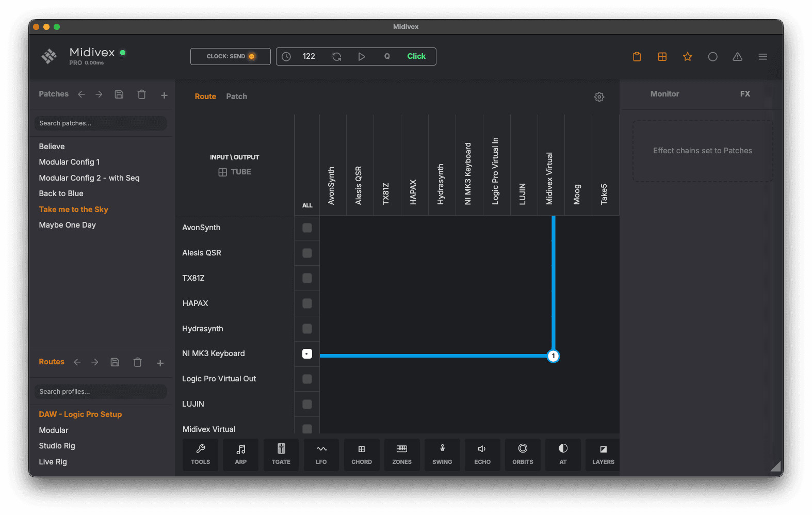The height and width of the screenshot is (515, 812).
Task: Go to next patch with forward arrow
Action: 99,94
